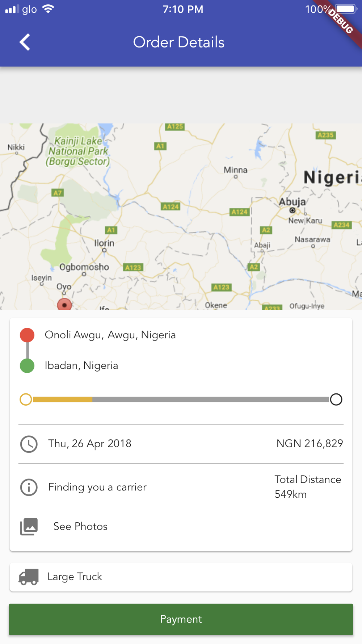Select Ibadan, Nigeria destination address

click(81, 365)
